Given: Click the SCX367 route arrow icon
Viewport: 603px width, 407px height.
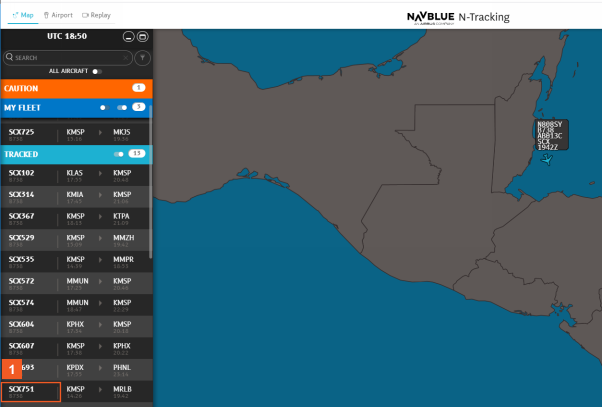Looking at the screenshot, I should coord(100,217).
